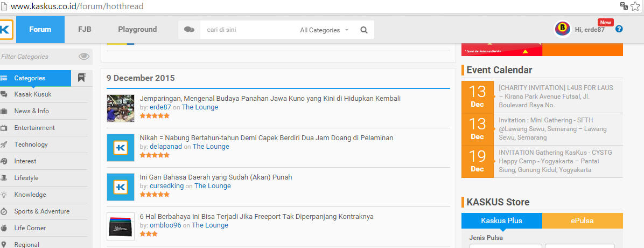Click the erde87 profile avatar
Image resolution: width=644 pixels, height=248 pixels.
click(562, 29)
